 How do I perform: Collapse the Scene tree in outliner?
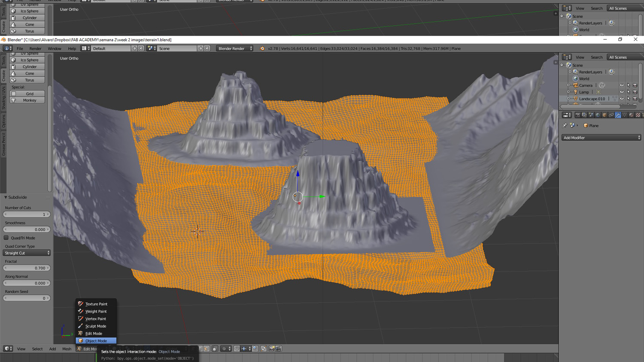tap(562, 65)
